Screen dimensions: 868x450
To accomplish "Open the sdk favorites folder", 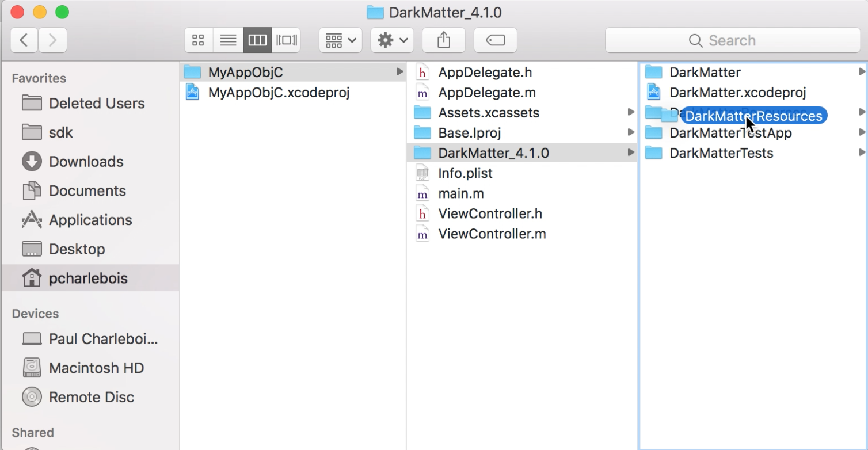I will tap(61, 132).
